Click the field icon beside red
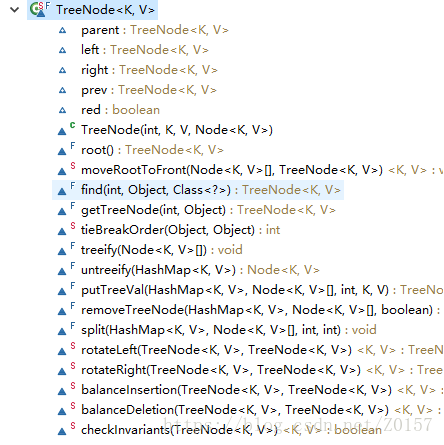Image resolution: width=444 pixels, height=445 pixels. (62, 110)
